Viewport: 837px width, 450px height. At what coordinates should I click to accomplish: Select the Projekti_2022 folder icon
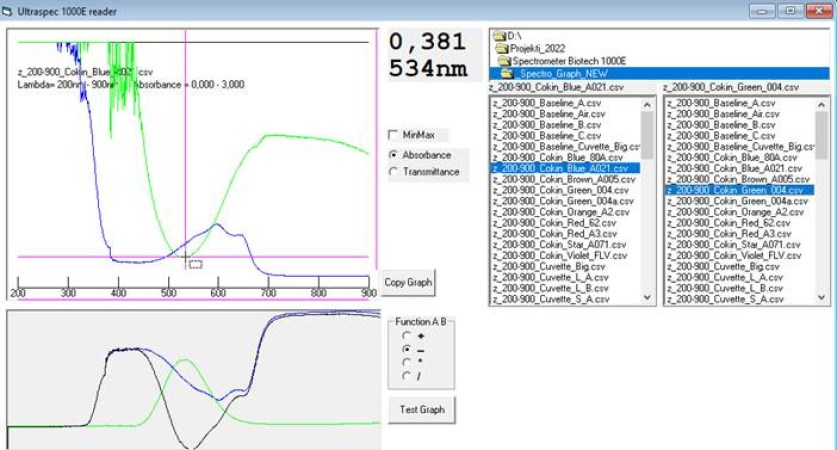502,49
